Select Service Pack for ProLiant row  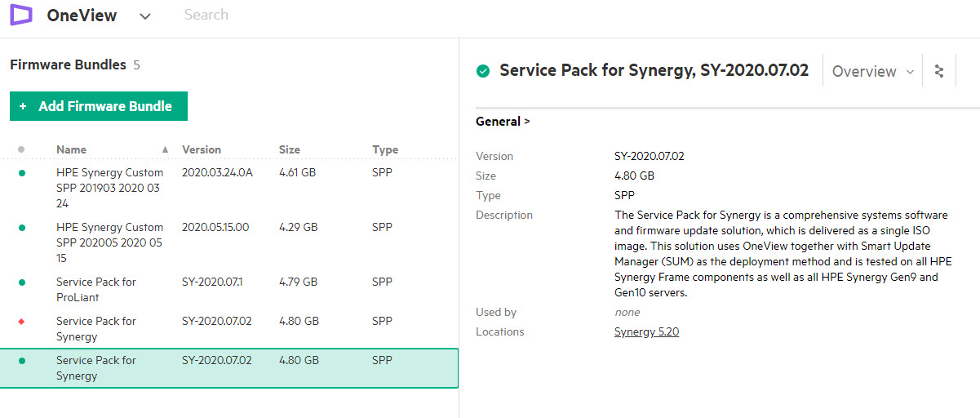click(x=96, y=289)
